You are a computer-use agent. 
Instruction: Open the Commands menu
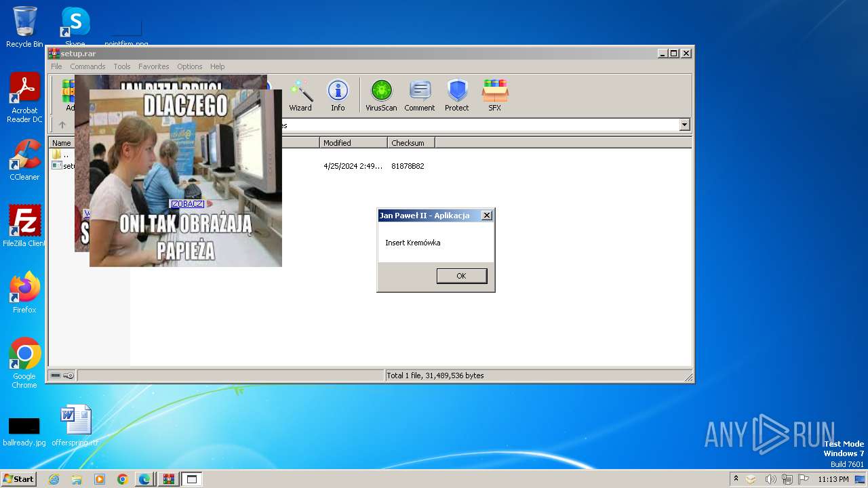point(87,66)
